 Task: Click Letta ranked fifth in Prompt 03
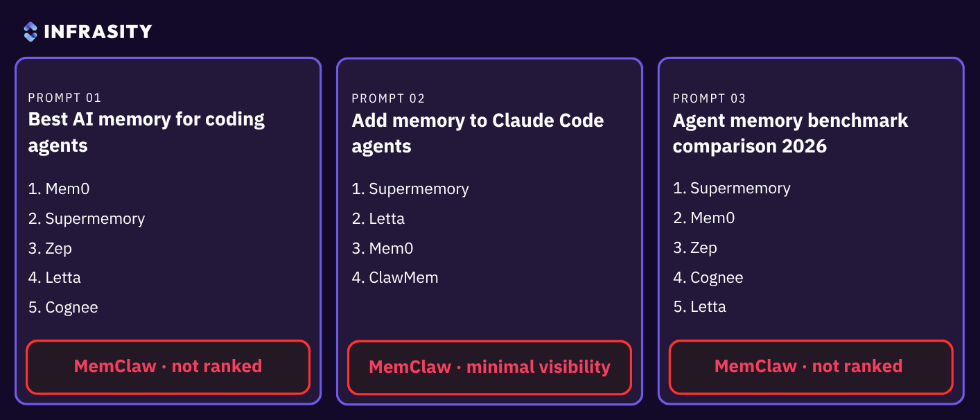point(699,307)
